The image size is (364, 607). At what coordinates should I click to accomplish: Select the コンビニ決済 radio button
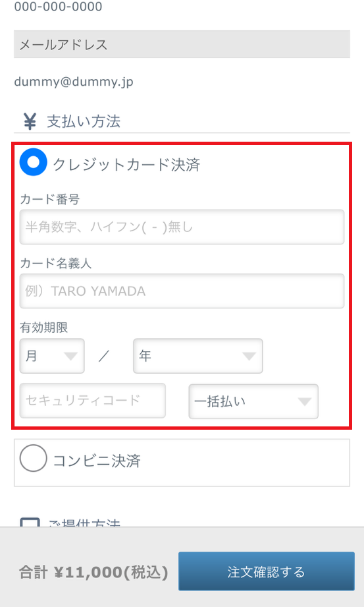click(x=34, y=458)
